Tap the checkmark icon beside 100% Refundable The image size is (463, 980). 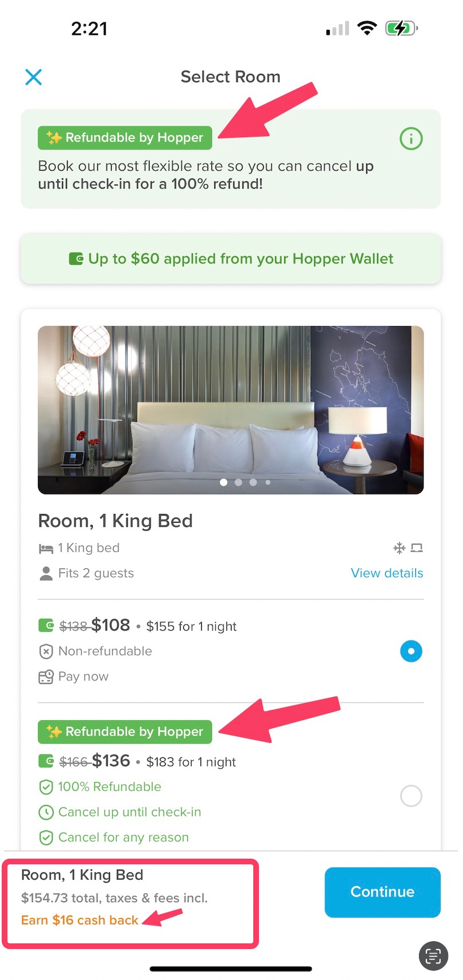(x=46, y=787)
